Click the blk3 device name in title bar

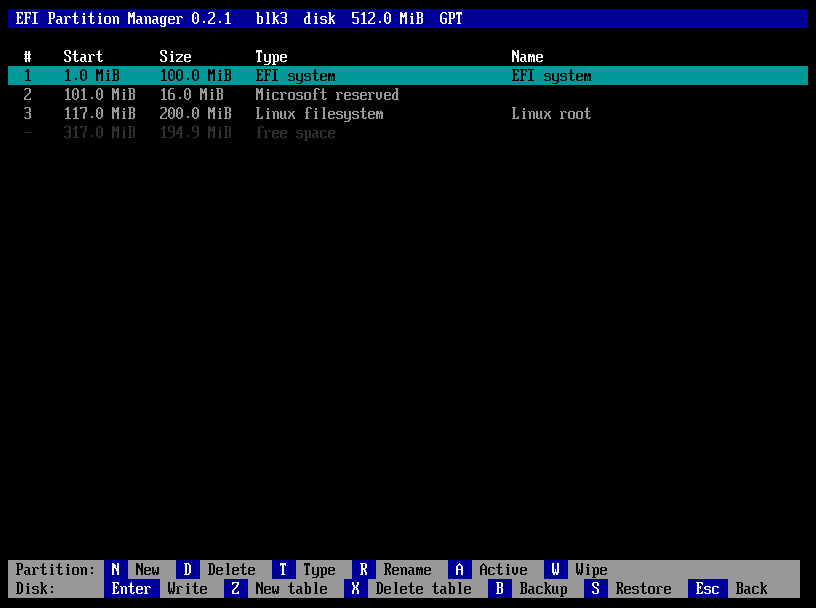[272, 19]
